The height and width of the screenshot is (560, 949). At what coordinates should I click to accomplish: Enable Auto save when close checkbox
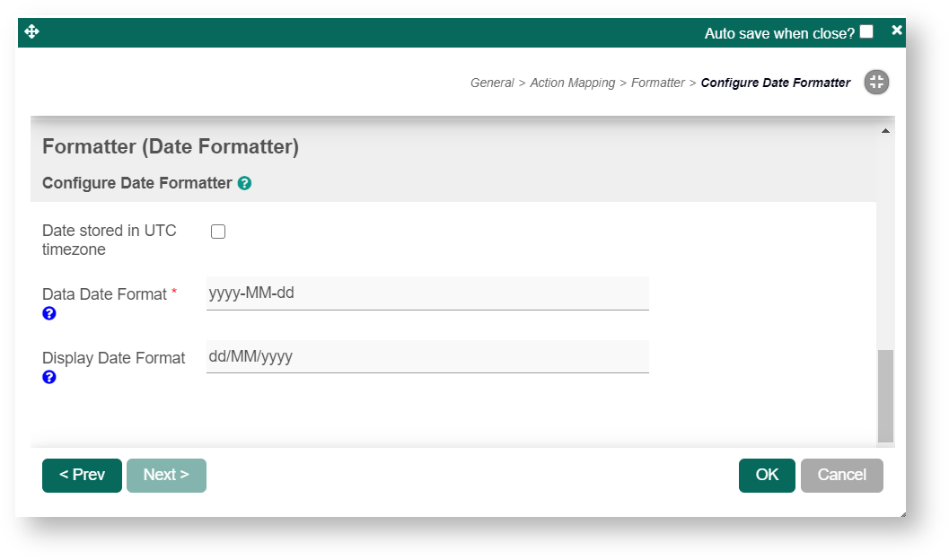tap(866, 32)
